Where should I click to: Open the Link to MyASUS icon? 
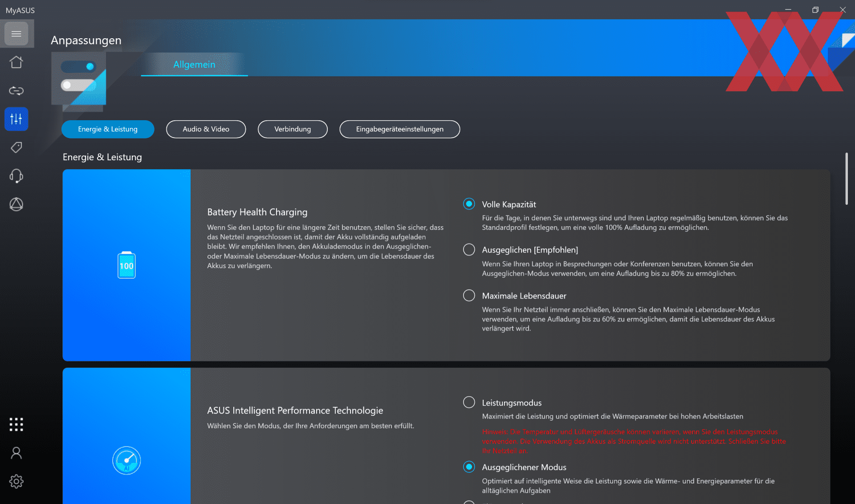click(16, 91)
